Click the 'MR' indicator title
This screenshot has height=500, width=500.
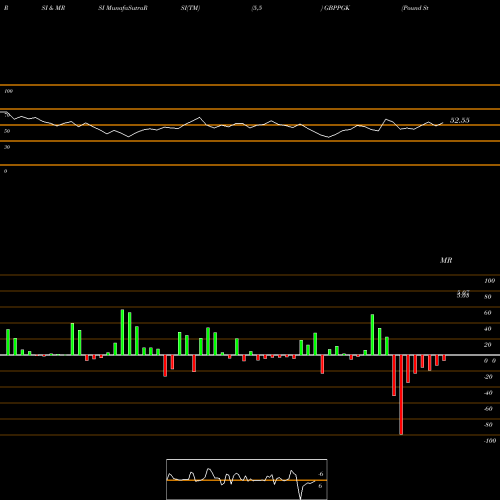(446, 260)
